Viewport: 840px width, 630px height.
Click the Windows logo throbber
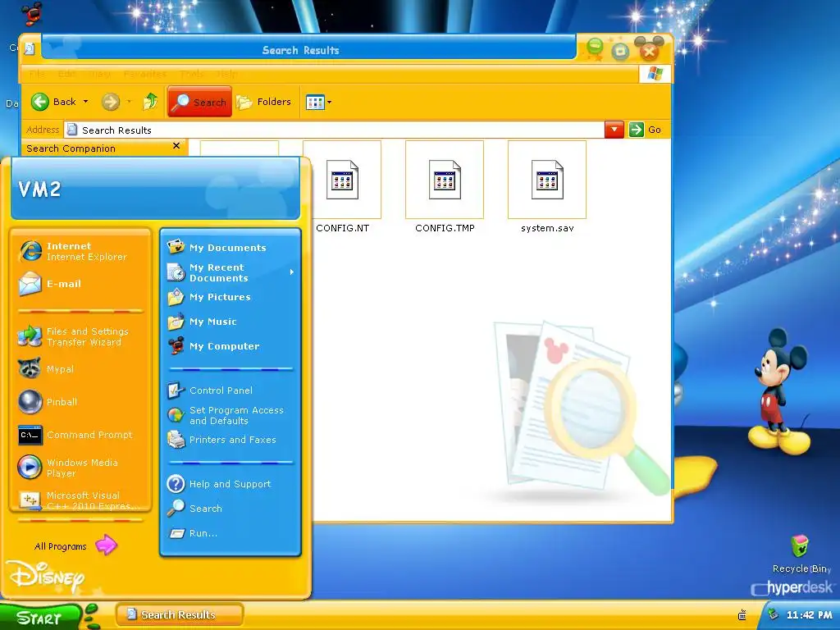(655, 74)
